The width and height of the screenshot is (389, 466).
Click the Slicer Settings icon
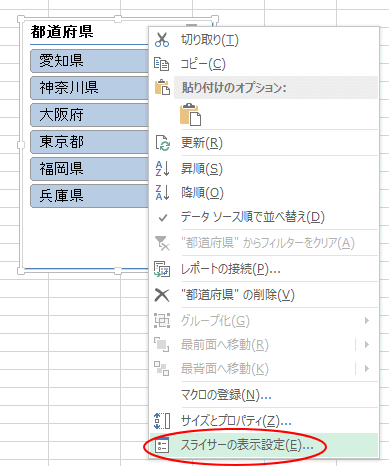coord(162,445)
